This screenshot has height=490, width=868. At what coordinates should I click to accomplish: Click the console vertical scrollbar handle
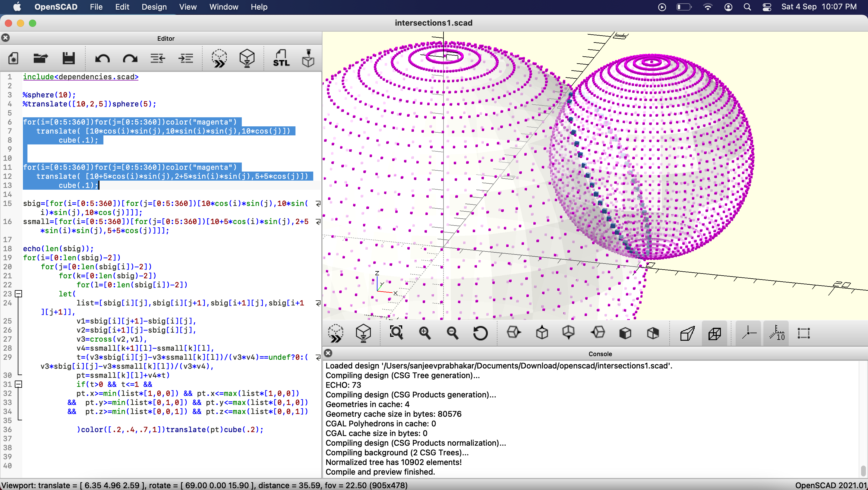[x=863, y=470]
